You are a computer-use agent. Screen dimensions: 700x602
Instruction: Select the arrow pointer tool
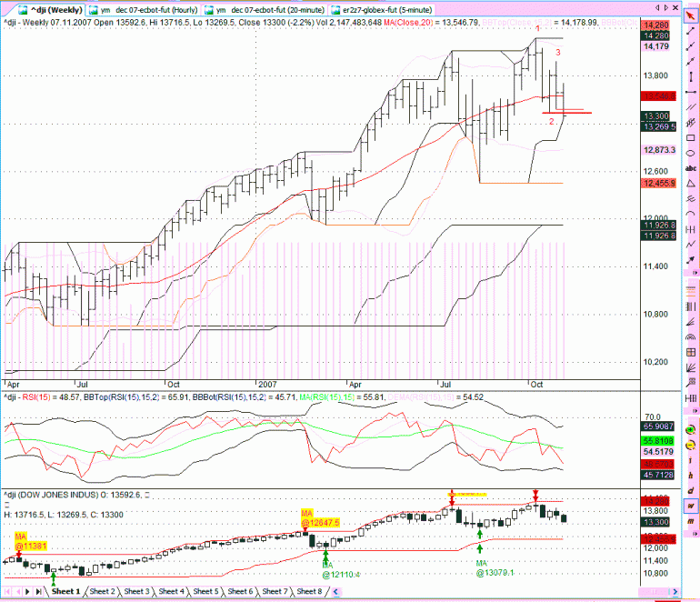click(691, 16)
